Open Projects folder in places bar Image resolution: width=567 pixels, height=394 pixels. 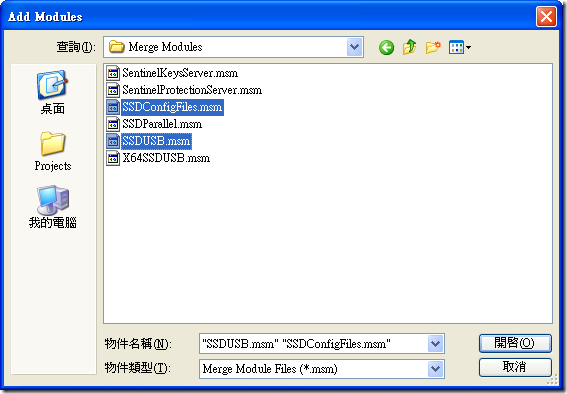pyautogui.click(x=53, y=151)
